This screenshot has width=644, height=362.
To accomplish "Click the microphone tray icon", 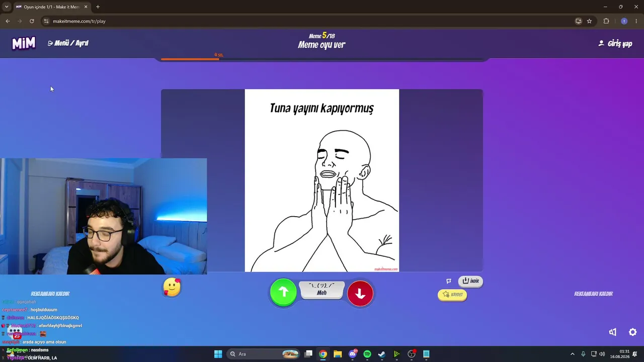I will click(x=583, y=354).
